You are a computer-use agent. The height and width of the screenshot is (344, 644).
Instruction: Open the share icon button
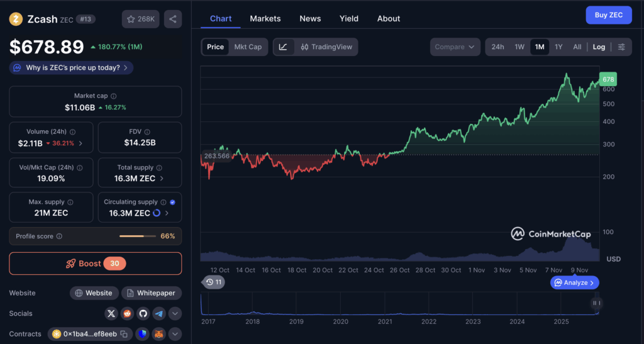click(x=173, y=19)
